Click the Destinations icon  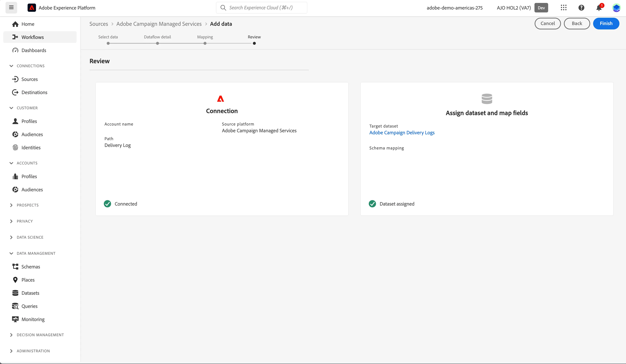tap(15, 92)
